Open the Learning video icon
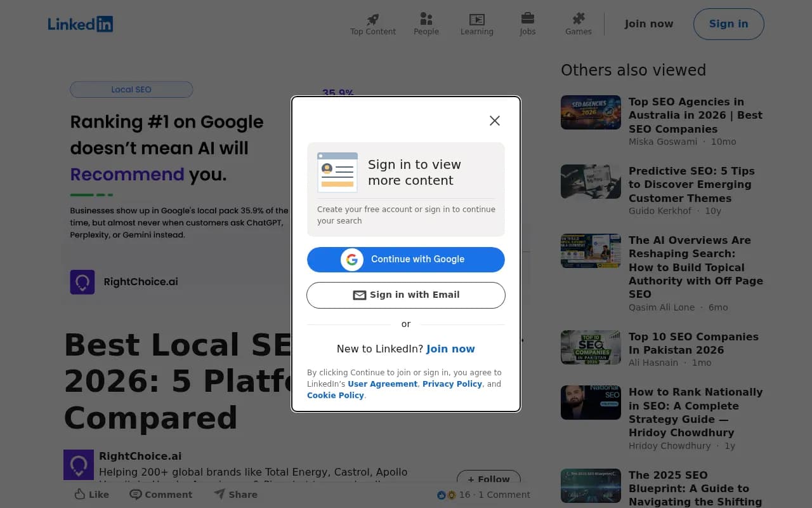Screen dimensions: 812x508 click(x=477, y=19)
